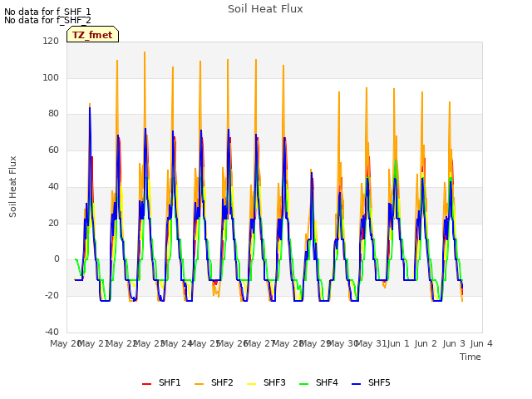Click the Time axis label
Screen dimensions: 532x399
[x=470, y=357]
